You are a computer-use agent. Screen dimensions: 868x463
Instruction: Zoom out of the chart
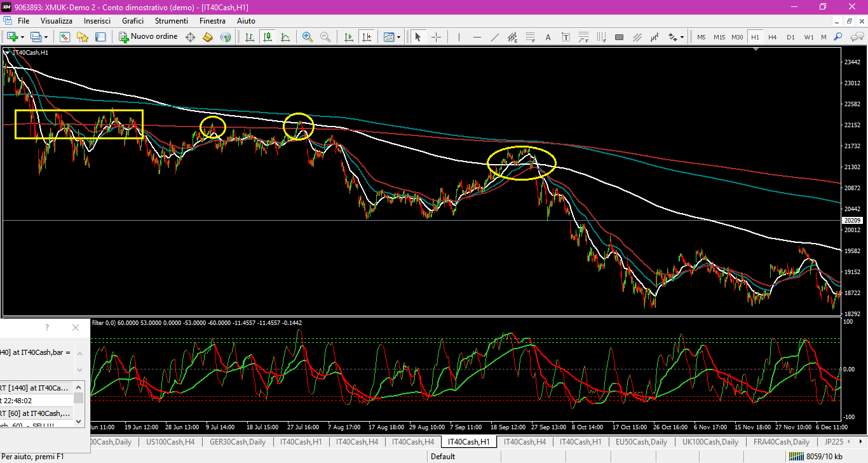325,37
